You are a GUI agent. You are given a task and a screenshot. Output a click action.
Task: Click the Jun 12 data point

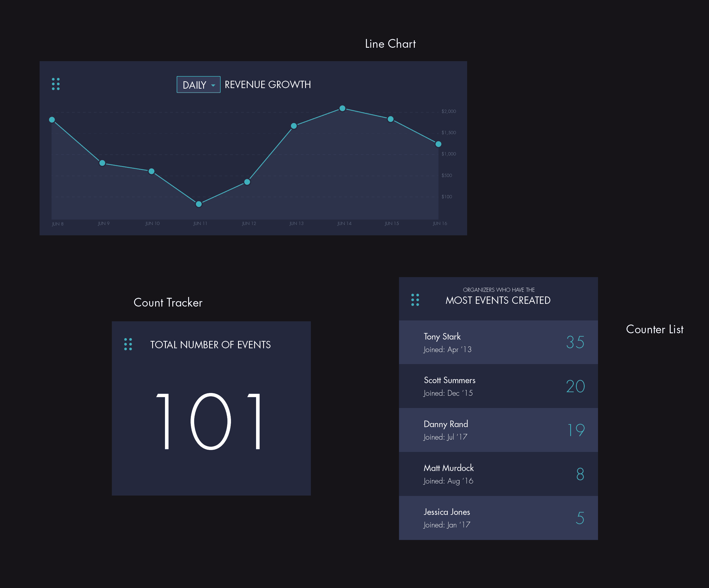tap(247, 182)
